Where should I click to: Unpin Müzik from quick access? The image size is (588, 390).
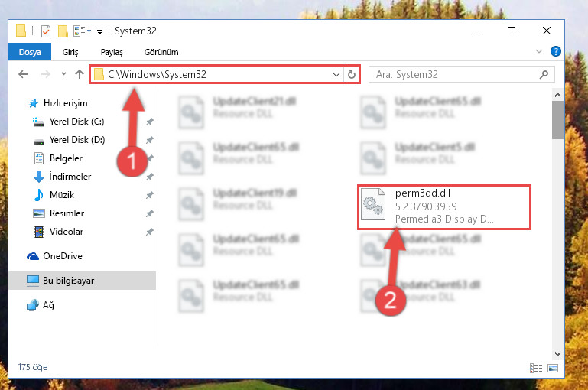pyautogui.click(x=150, y=195)
